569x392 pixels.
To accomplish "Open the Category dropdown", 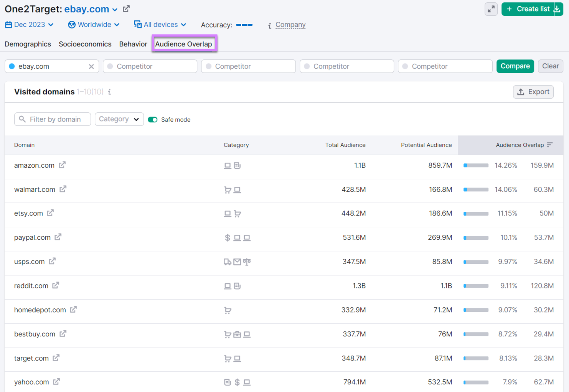I will pos(119,119).
